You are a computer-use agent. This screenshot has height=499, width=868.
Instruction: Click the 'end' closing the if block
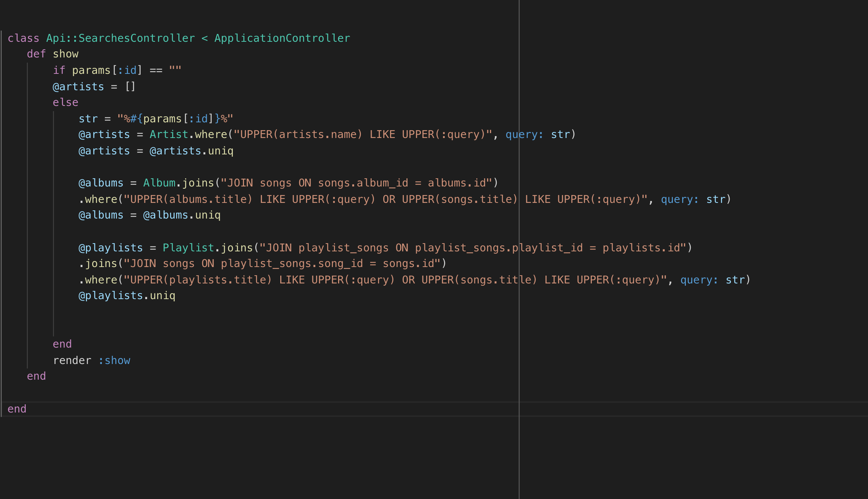point(62,344)
